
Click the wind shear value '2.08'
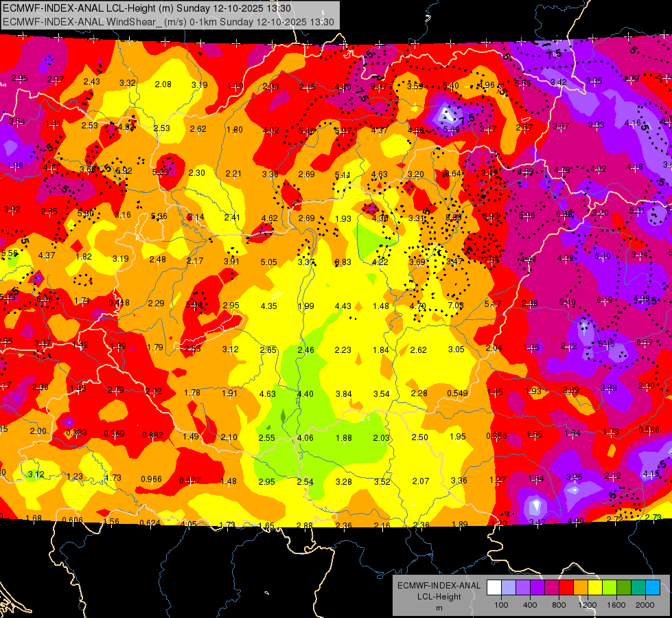coord(163,84)
